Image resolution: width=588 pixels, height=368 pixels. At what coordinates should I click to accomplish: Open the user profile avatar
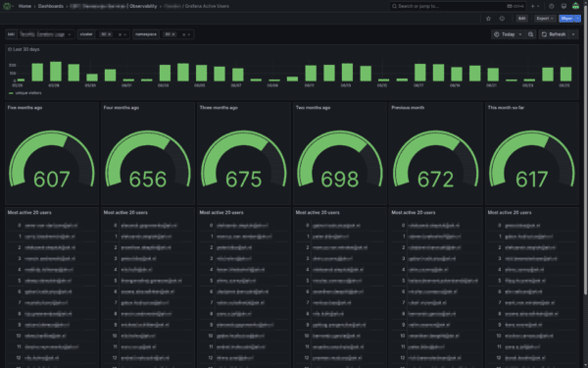(575, 6)
